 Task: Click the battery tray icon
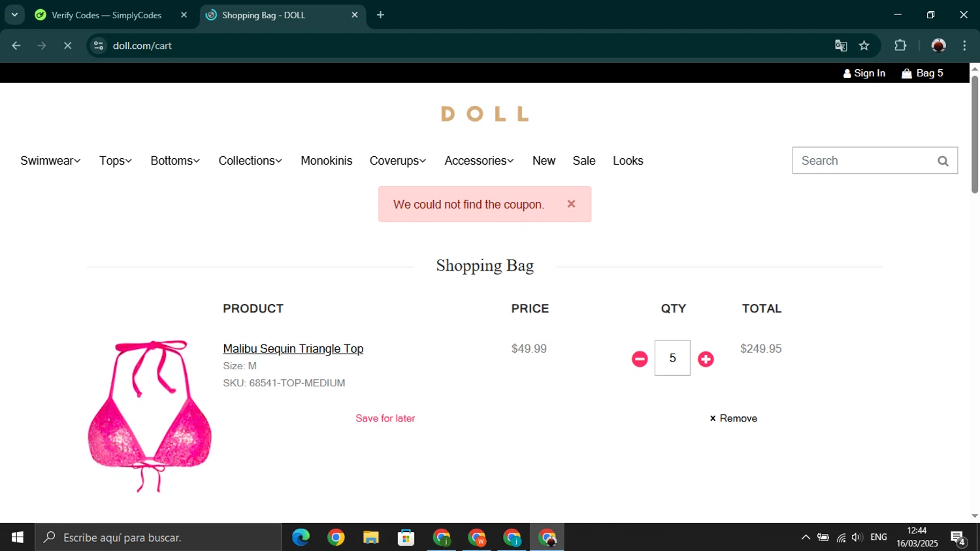tap(823, 537)
